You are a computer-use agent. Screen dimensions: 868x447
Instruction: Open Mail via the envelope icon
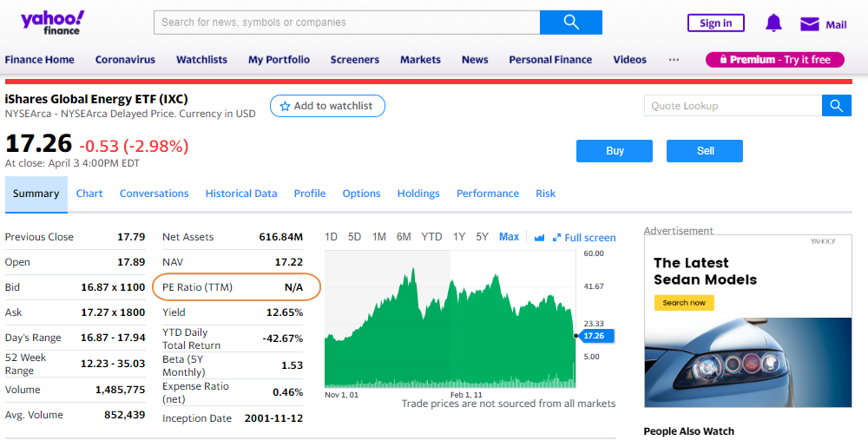tap(810, 24)
